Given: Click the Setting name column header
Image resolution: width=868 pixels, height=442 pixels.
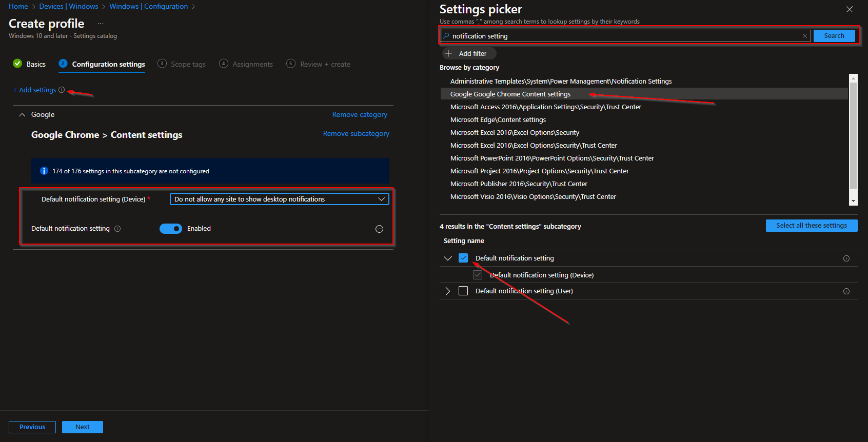Looking at the screenshot, I should pos(464,241).
